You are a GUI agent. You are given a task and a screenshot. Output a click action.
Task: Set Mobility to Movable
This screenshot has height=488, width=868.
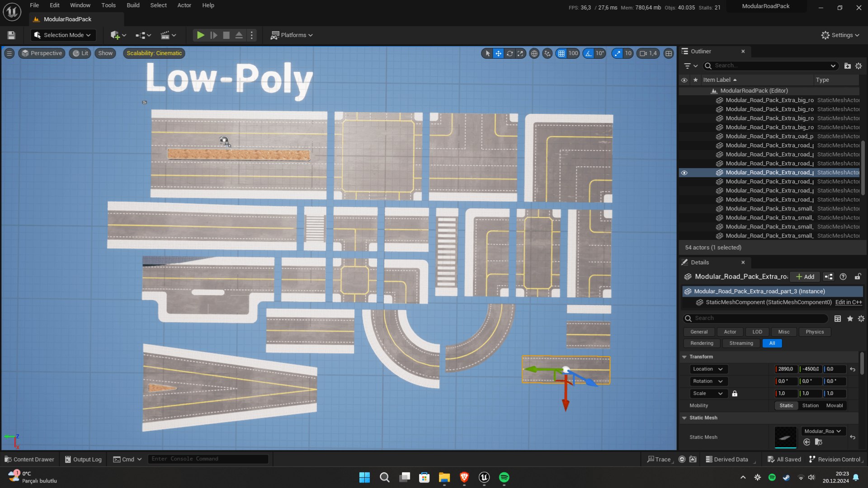point(834,406)
